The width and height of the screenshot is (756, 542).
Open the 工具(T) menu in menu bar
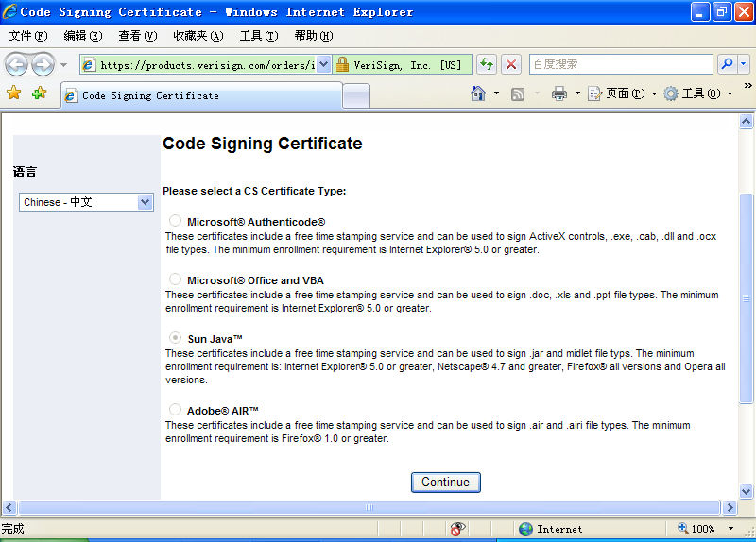click(x=259, y=36)
